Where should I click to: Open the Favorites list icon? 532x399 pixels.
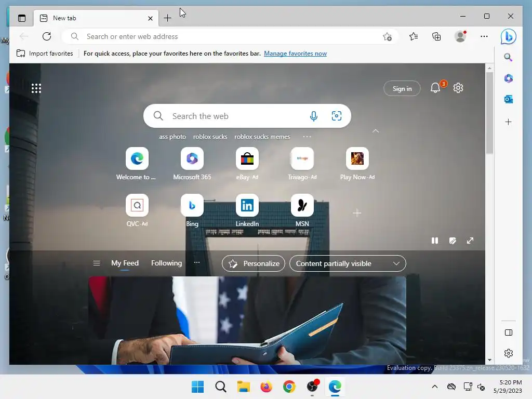click(413, 36)
